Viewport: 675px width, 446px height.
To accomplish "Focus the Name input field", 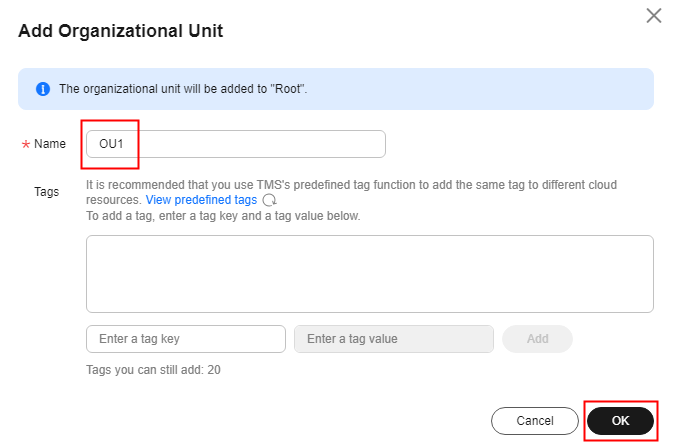I will [x=236, y=144].
